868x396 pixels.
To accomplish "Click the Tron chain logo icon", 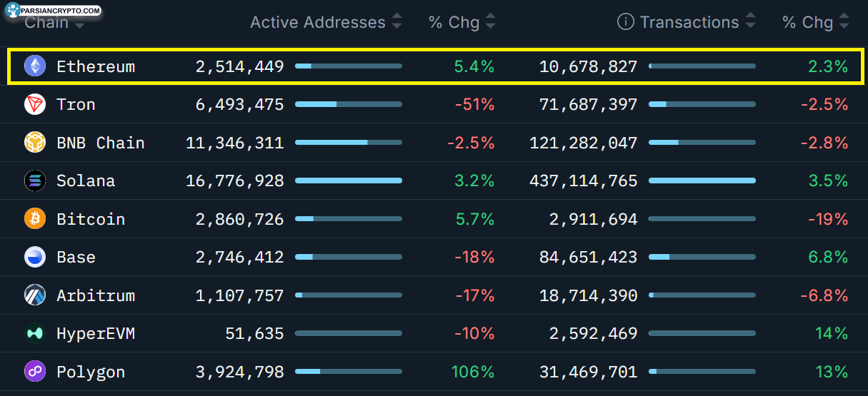I will [x=34, y=105].
